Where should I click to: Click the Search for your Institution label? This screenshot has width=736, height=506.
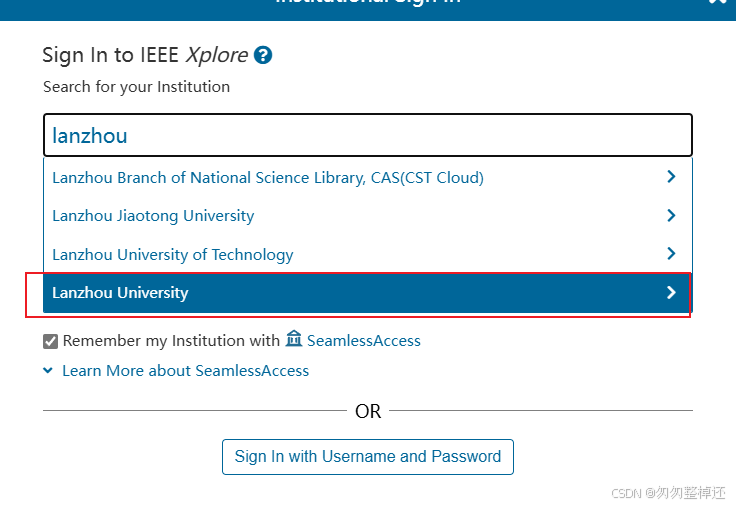pyautogui.click(x=136, y=87)
